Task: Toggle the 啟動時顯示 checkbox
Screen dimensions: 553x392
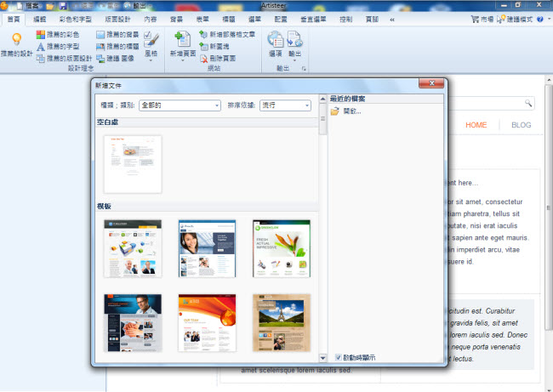Action: 339,357
